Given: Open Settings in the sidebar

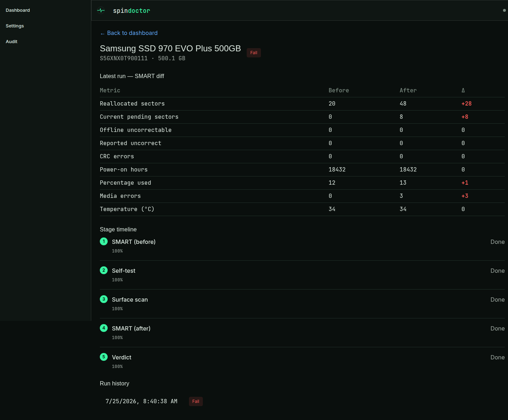Looking at the screenshot, I should 15,26.
